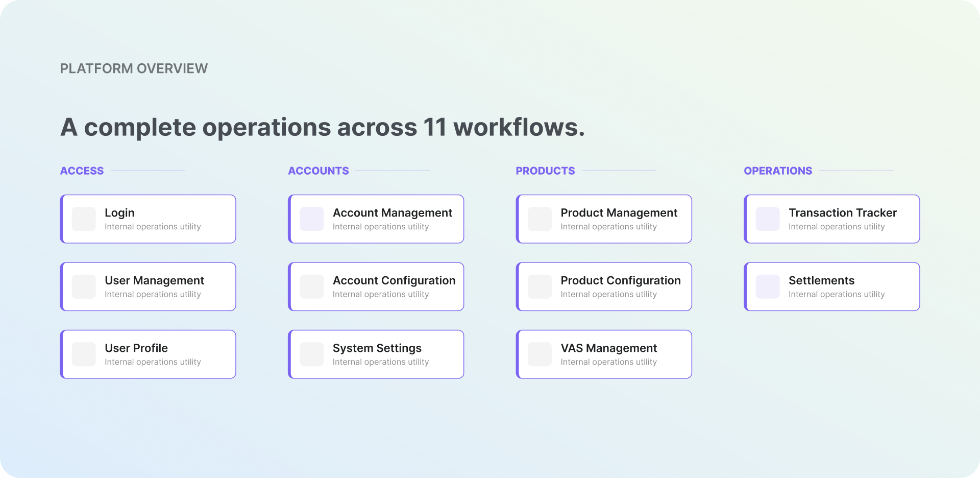Click the Settlements icon tile
Image resolution: width=980 pixels, height=478 pixels.
click(x=768, y=286)
